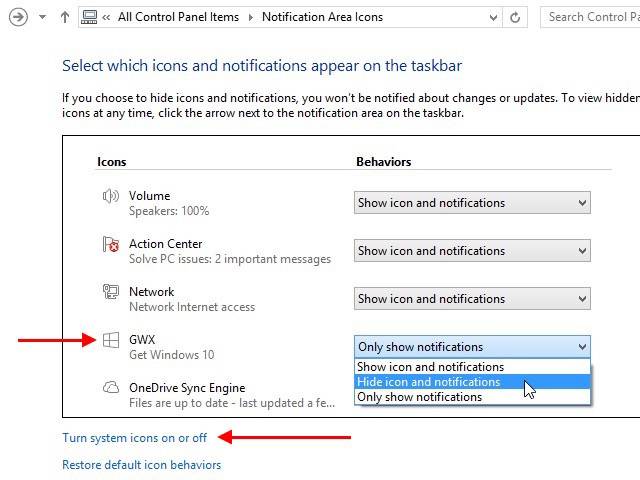Click 'Solve PC issues: 2 important messages' text

click(230, 259)
